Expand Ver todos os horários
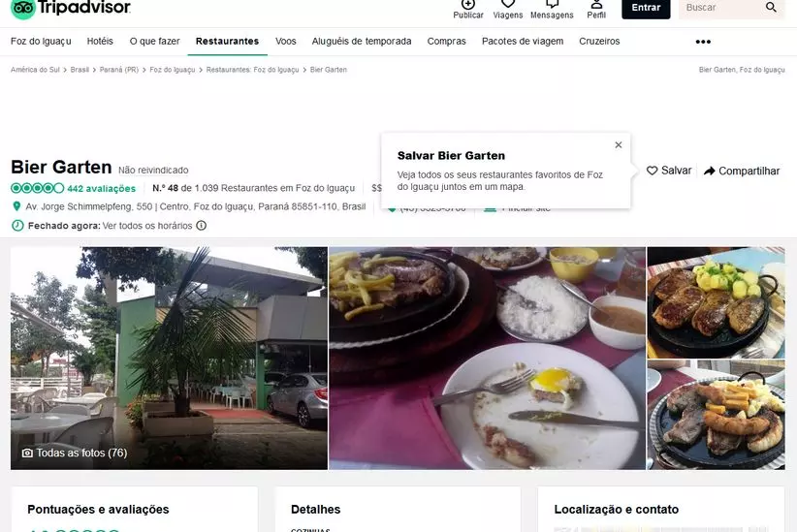 [147, 226]
